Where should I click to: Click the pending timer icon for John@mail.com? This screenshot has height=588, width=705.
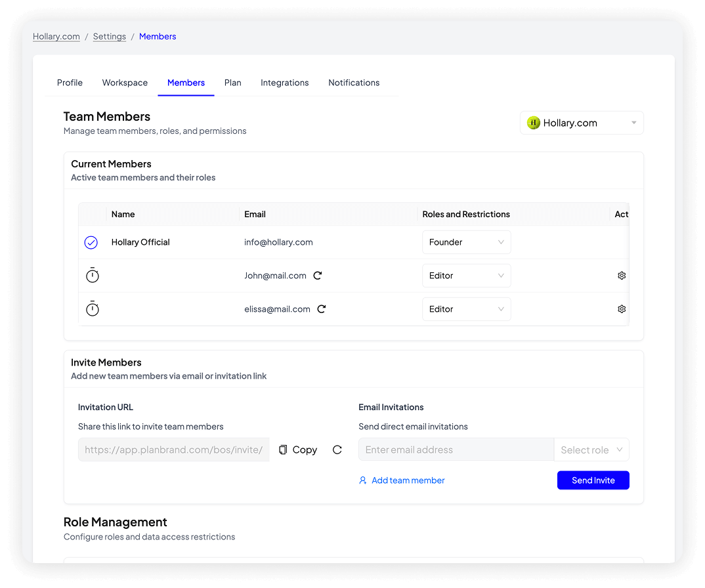[93, 276]
